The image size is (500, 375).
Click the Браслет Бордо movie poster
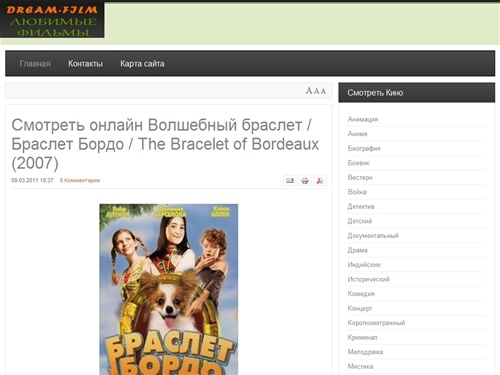[169, 289]
